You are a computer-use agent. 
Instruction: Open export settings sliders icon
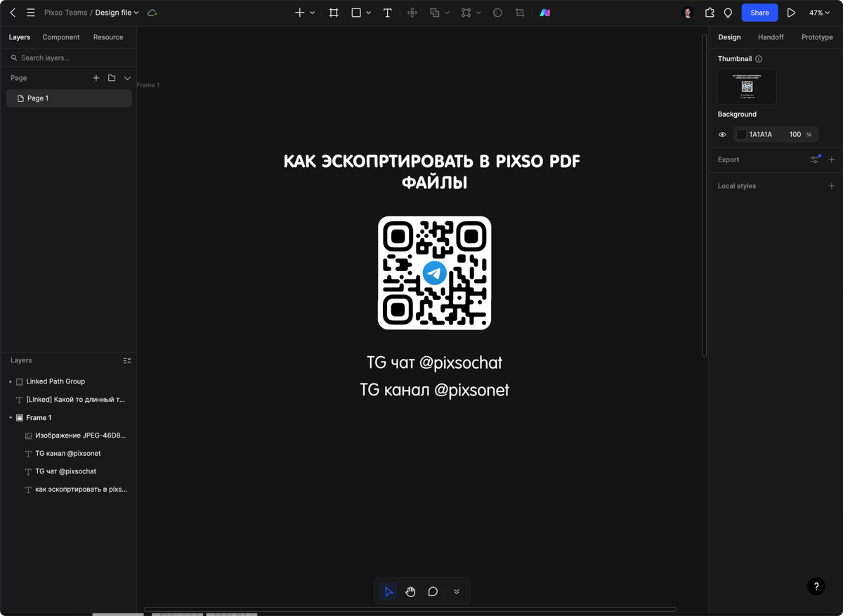(x=815, y=159)
